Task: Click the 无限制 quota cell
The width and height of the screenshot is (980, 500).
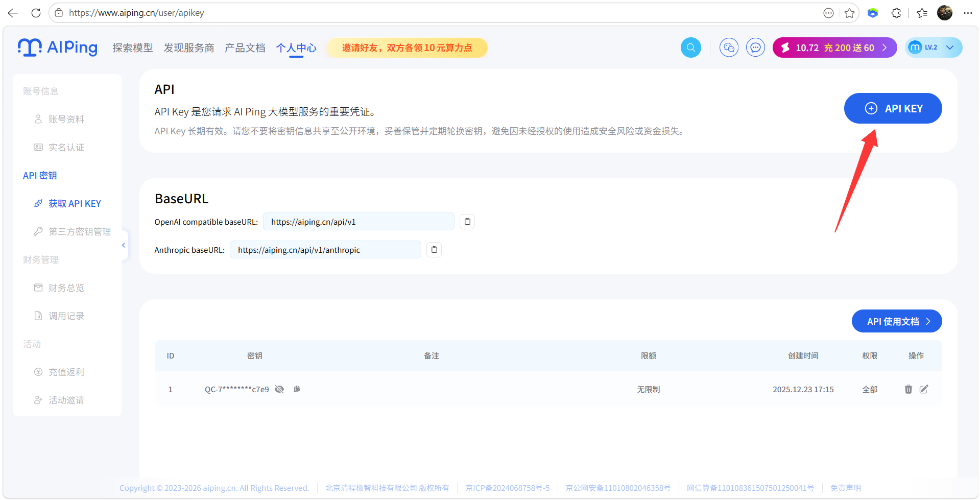Action: [648, 389]
